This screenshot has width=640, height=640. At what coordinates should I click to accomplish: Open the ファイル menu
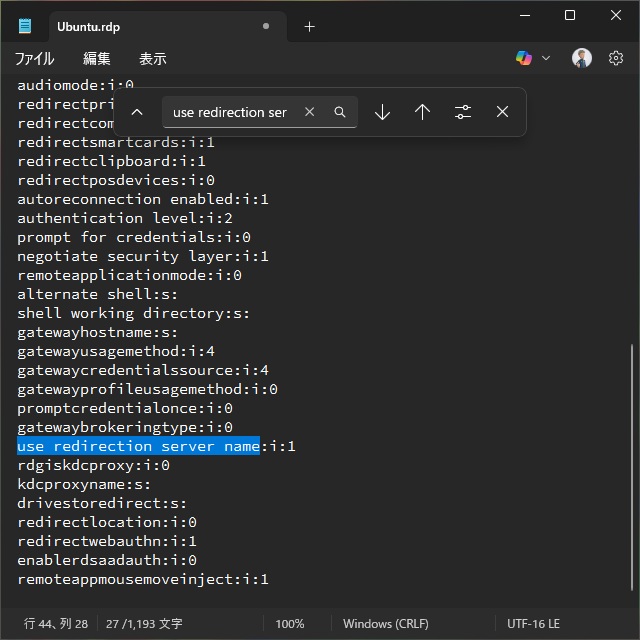coord(34,59)
